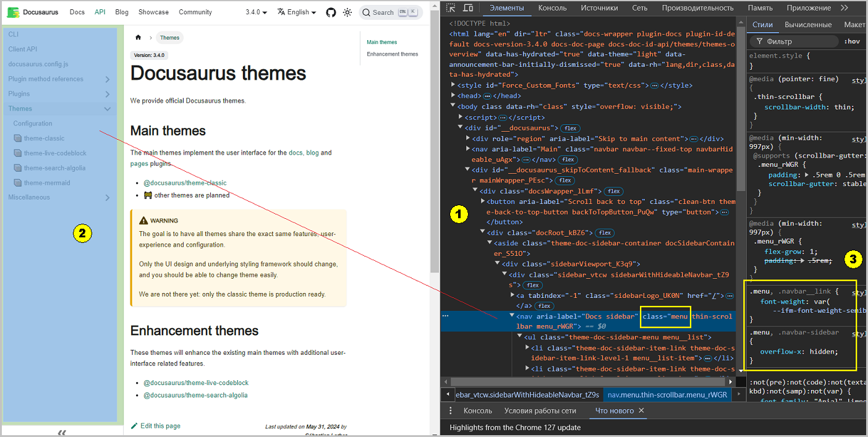The height and width of the screenshot is (437, 868).
Task: Follow the blog link in Main themes paragraph
Action: click(312, 153)
